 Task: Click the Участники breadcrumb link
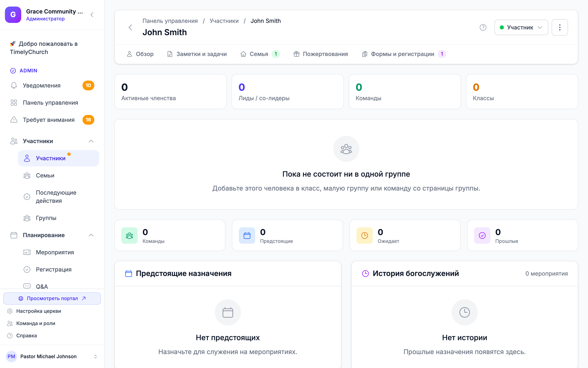(224, 21)
